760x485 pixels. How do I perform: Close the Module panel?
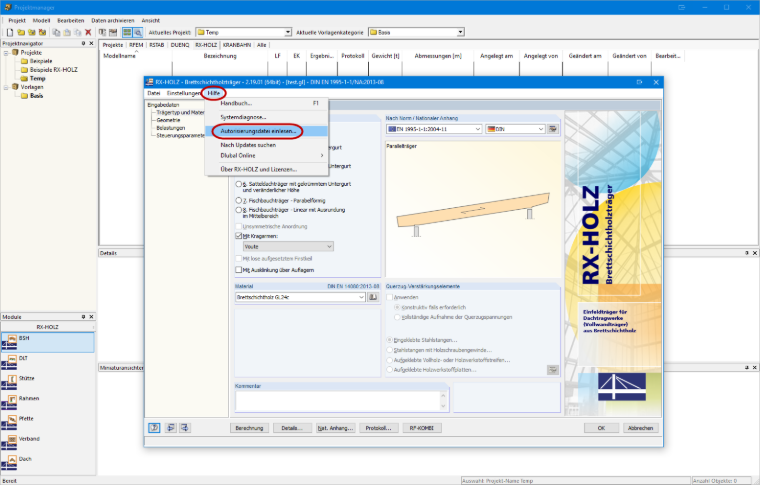coord(91,317)
